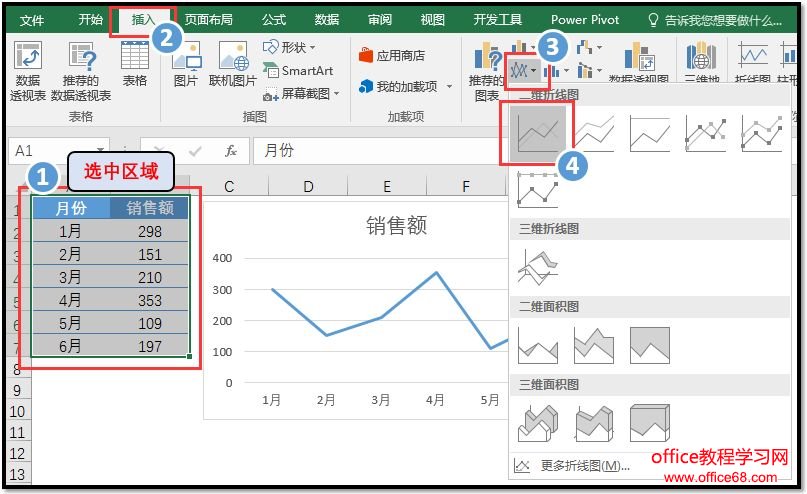807x494 pixels.
Task: Choose the 100% stacked line chart
Action: tap(650, 133)
